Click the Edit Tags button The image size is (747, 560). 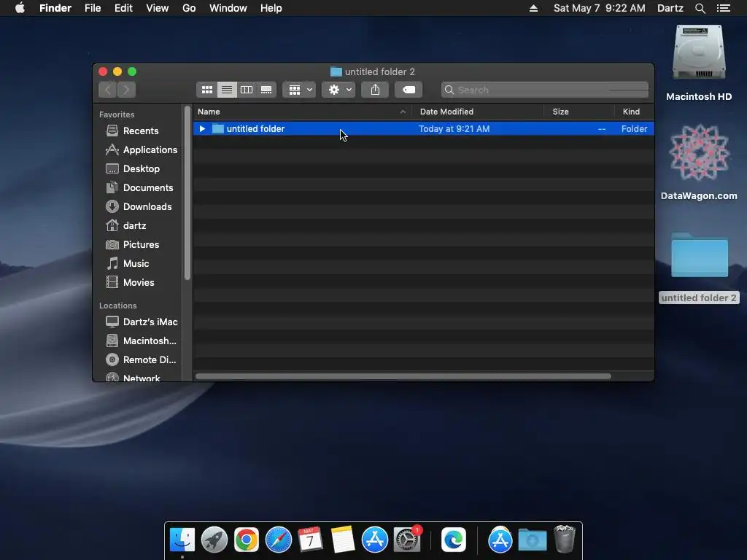tap(409, 90)
